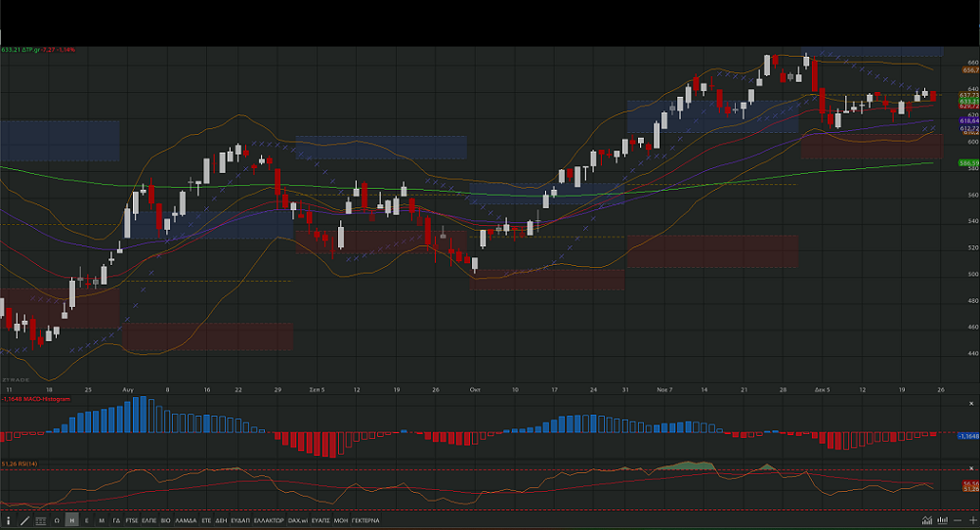Open the chart info icon
Screen dimensions: 980x530
[x=8, y=520]
